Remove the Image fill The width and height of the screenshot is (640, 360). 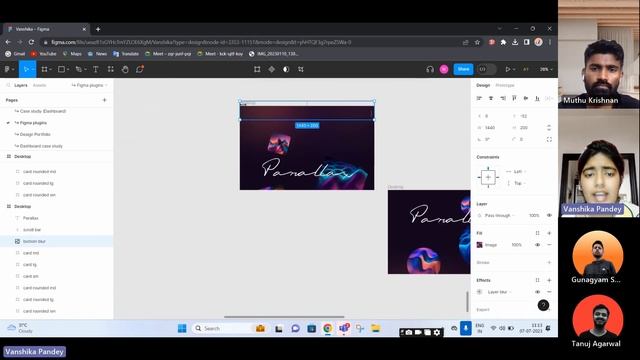tap(549, 245)
